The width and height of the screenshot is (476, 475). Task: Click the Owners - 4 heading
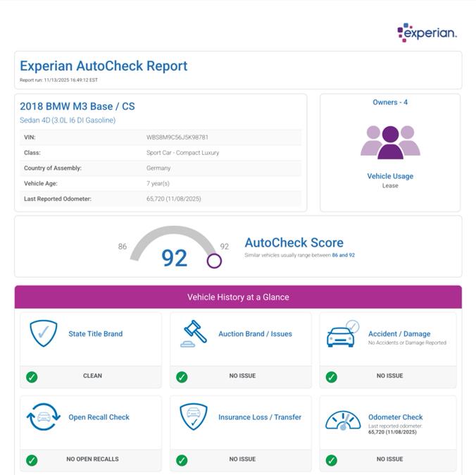click(x=390, y=102)
